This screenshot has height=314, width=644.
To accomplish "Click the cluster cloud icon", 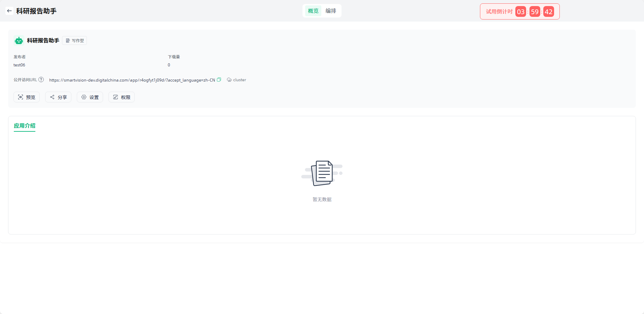I will 229,80.
